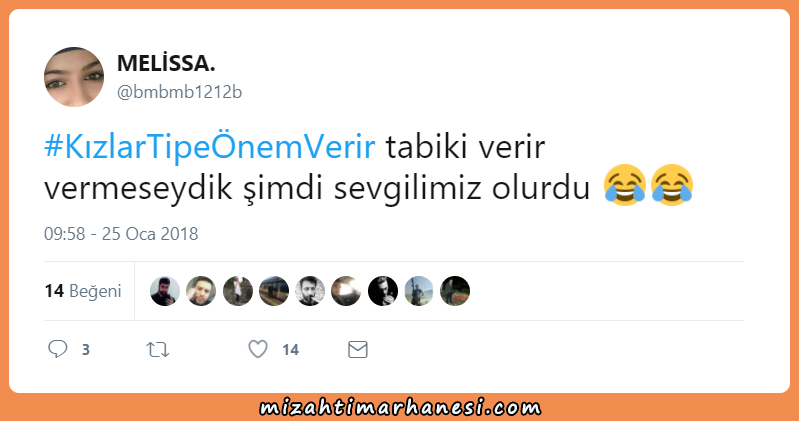Click the second liker avatar
Image resolution: width=799 pixels, height=421 pixels.
coord(201,291)
